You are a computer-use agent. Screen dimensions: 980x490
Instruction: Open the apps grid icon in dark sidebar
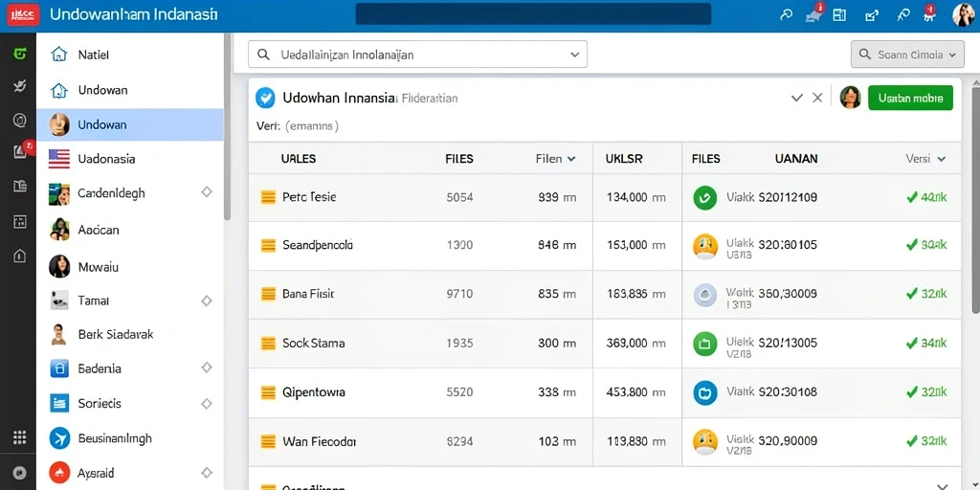click(19, 437)
